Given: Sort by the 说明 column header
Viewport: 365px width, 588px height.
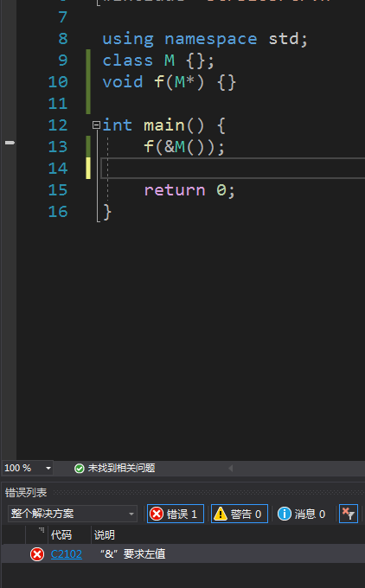Looking at the screenshot, I should click(x=105, y=534).
